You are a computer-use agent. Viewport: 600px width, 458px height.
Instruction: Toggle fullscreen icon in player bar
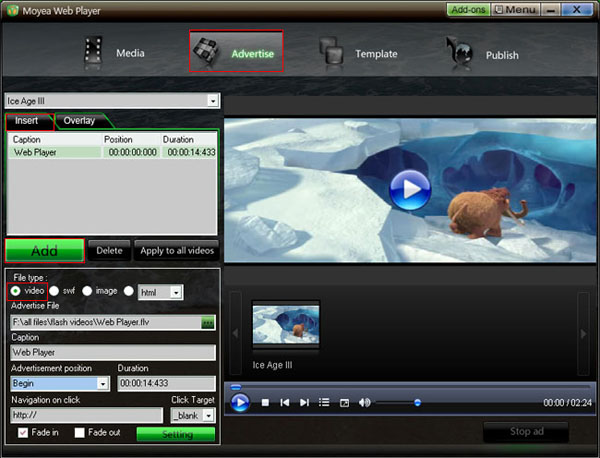pos(344,403)
